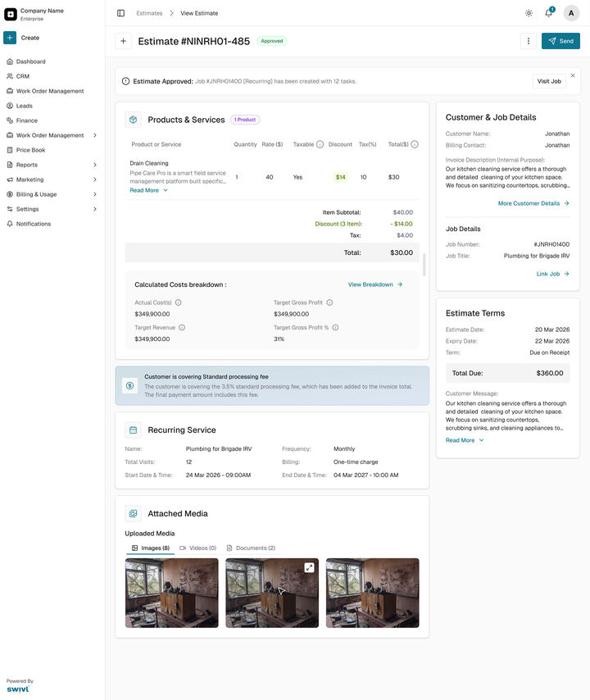Go to Finance in the sidebar
Image resolution: width=590 pixels, height=700 pixels.
pyautogui.click(x=27, y=120)
